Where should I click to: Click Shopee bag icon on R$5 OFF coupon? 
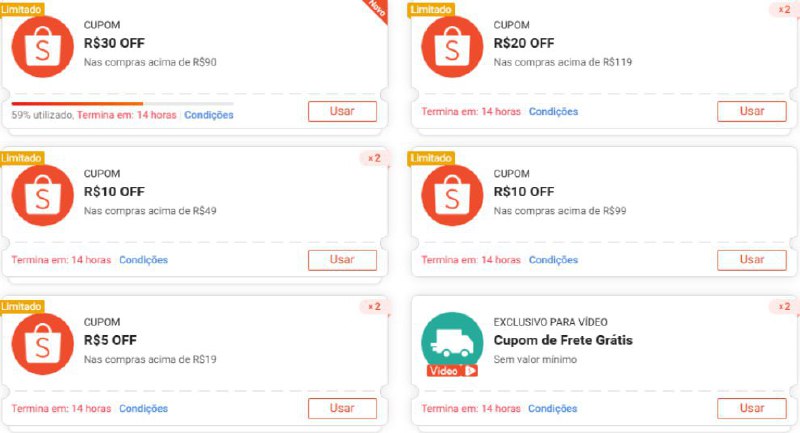[x=42, y=344]
